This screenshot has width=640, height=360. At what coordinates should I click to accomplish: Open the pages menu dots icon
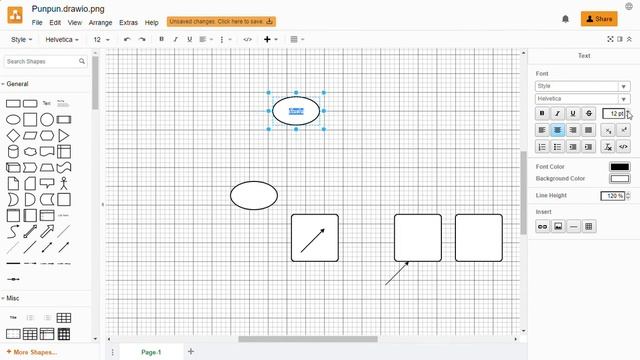113,352
